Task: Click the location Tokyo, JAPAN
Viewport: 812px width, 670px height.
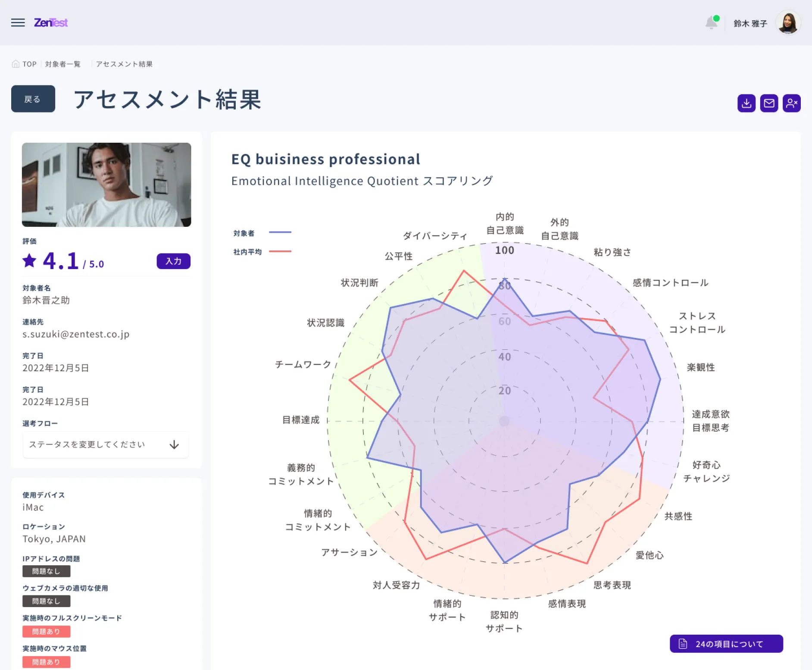Action: pos(54,539)
